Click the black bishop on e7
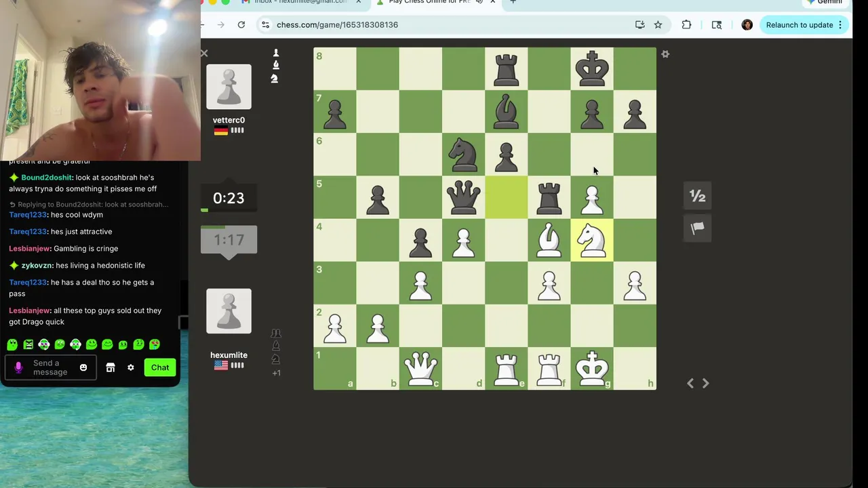Image resolution: width=868 pixels, height=488 pixels. 507,112
